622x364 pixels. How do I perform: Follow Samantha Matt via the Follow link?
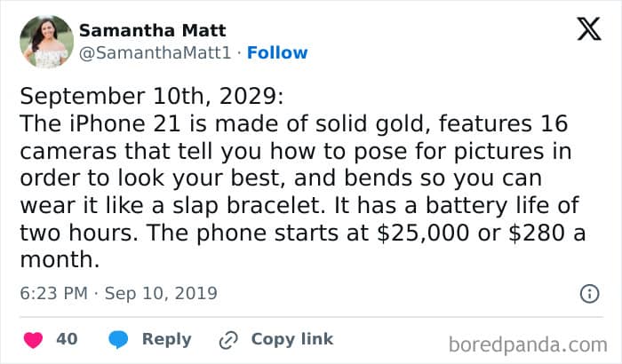(x=277, y=52)
